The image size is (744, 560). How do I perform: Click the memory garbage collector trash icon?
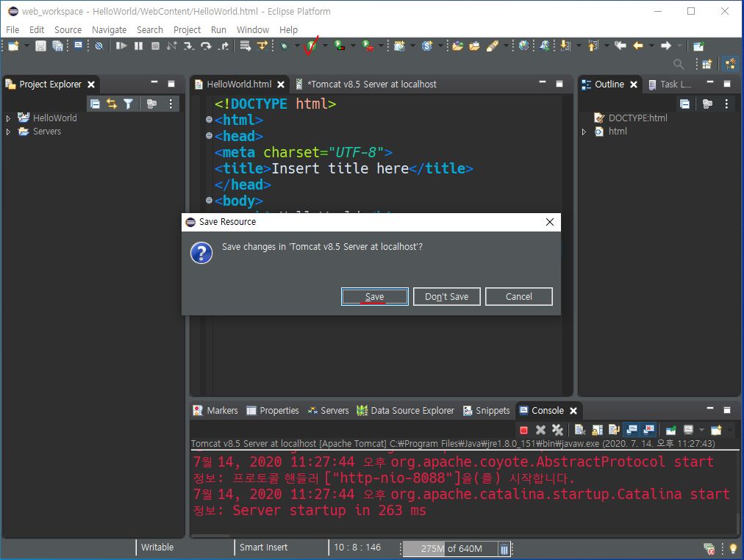[x=504, y=549]
